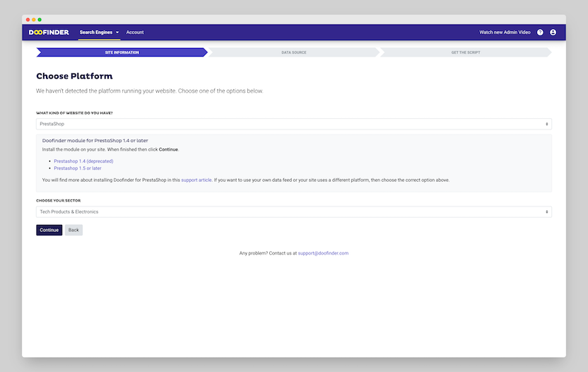Open the Prestashop 1.5 or later link
Image resolution: width=588 pixels, height=372 pixels.
[78, 168]
